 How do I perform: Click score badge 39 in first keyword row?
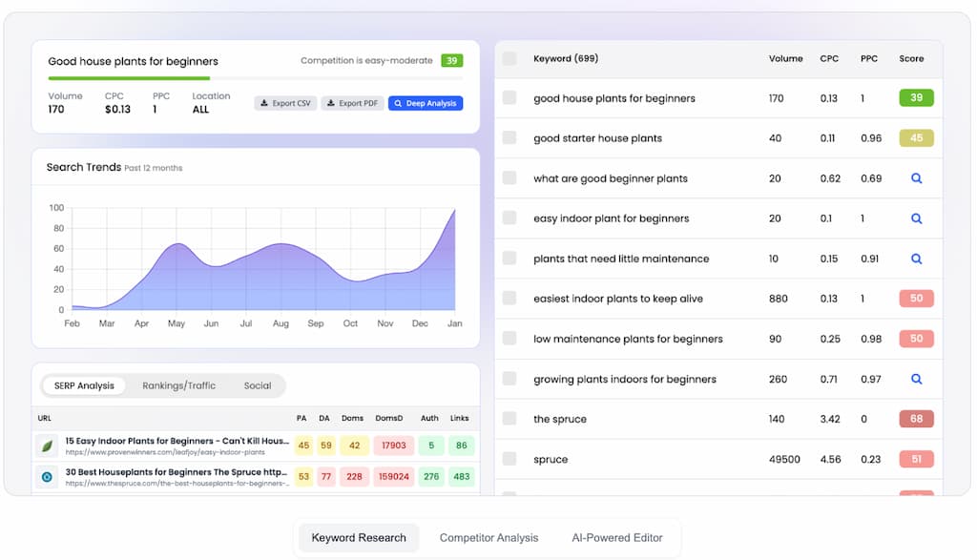pyautogui.click(x=916, y=98)
